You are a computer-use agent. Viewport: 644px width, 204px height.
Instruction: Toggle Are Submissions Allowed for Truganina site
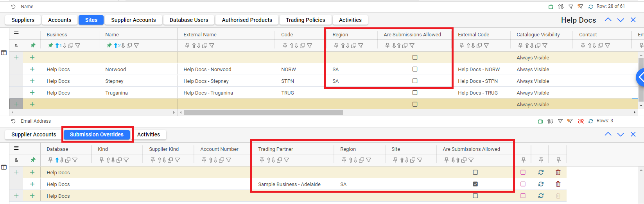pyautogui.click(x=415, y=93)
